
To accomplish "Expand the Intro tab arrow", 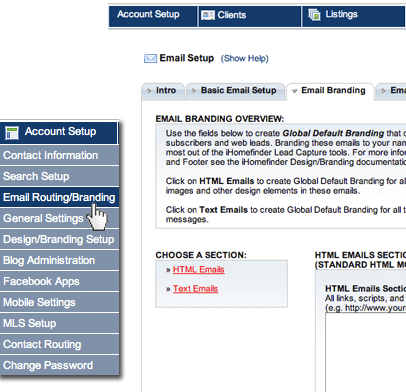I will click(149, 91).
